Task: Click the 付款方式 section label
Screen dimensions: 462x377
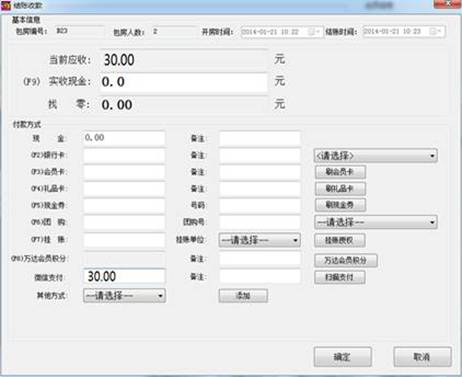Action: tap(27, 125)
